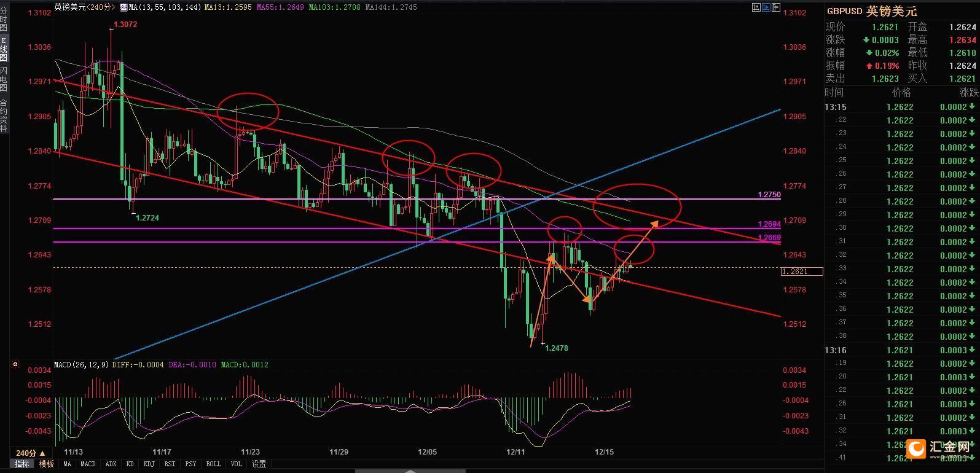Open the 合约资料 side tab
The width and height of the screenshot is (980, 473).
(4, 115)
